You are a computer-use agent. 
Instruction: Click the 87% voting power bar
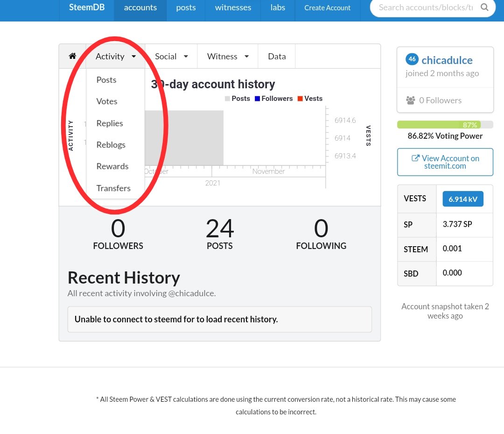tap(445, 125)
